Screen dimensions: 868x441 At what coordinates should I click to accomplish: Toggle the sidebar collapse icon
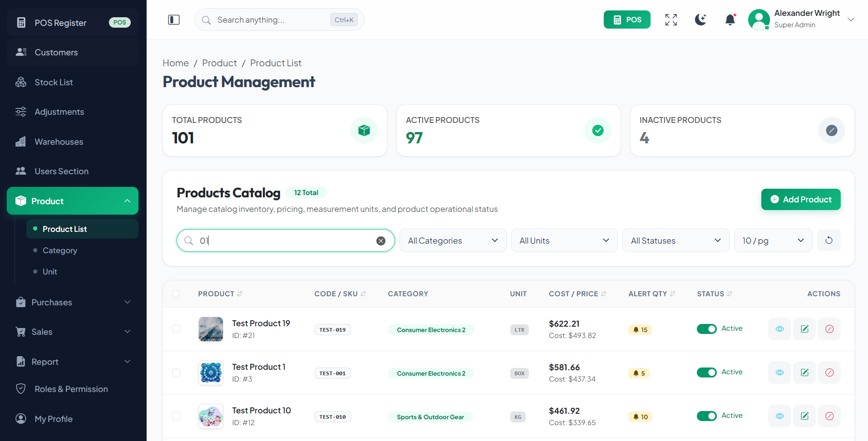tap(174, 20)
